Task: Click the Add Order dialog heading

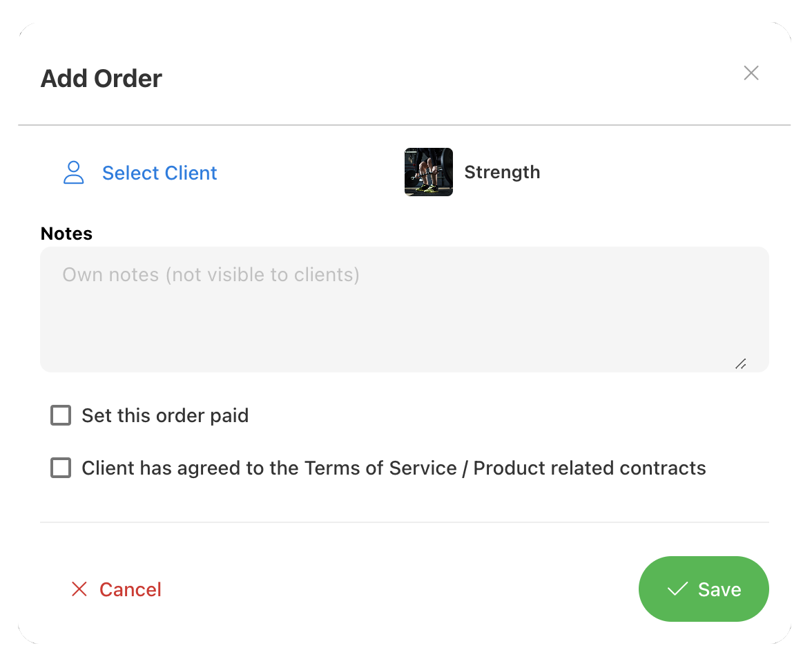Action: pos(101,79)
